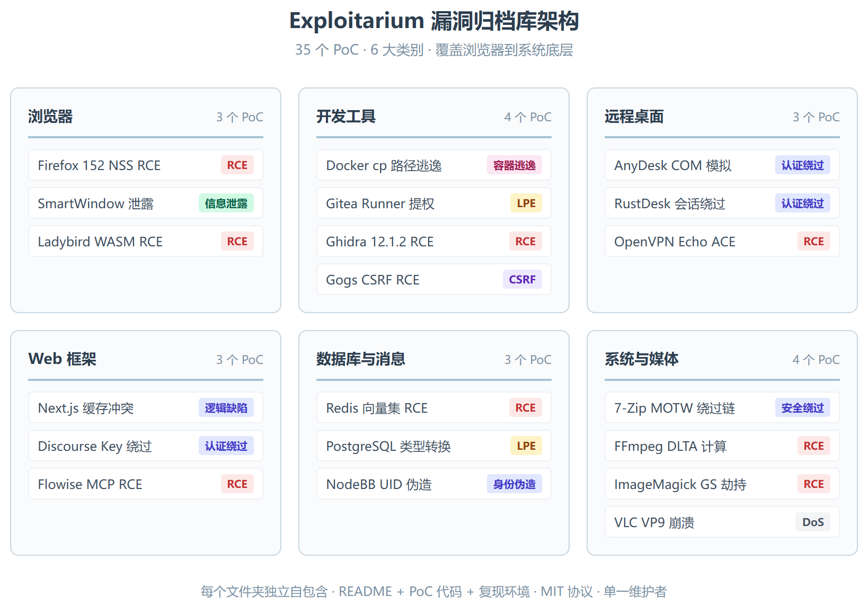Click the CSRF tag on Gogs
Screen dimensions: 868x605
522,280
